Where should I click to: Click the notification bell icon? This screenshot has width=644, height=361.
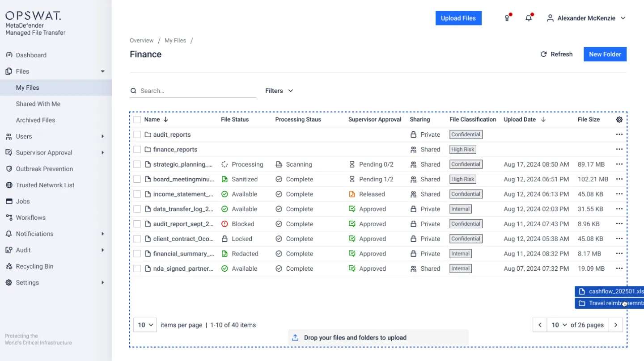(529, 18)
